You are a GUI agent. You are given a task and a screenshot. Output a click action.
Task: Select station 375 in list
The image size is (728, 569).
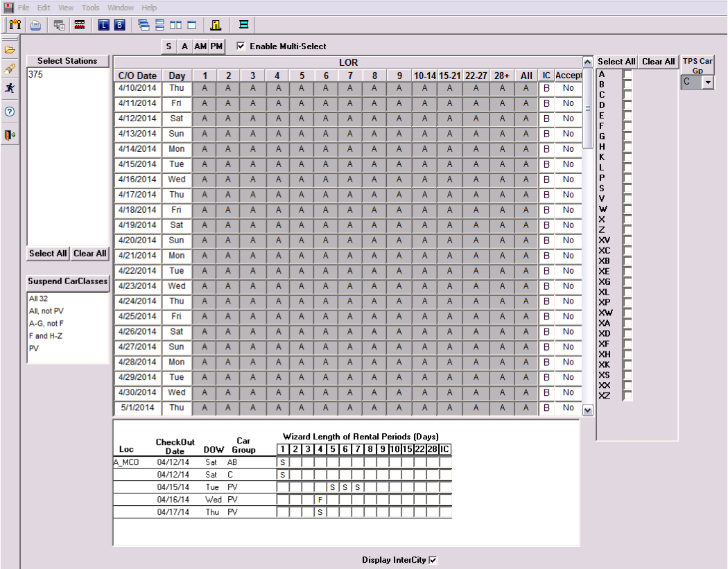click(x=35, y=74)
